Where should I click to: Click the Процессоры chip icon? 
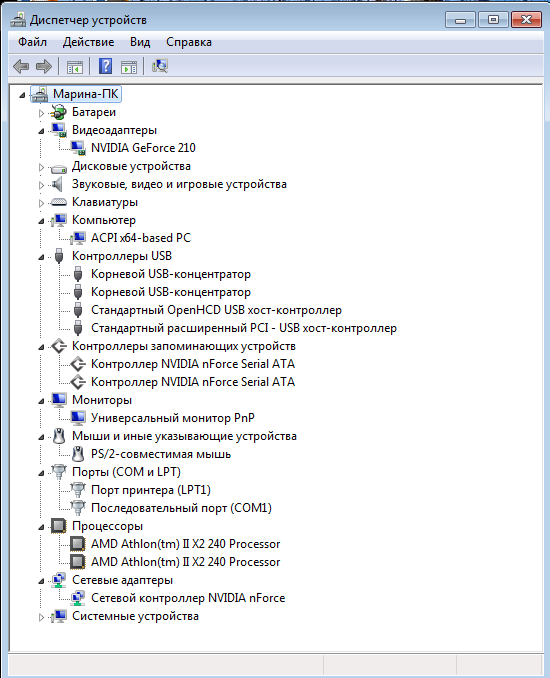coord(58,526)
